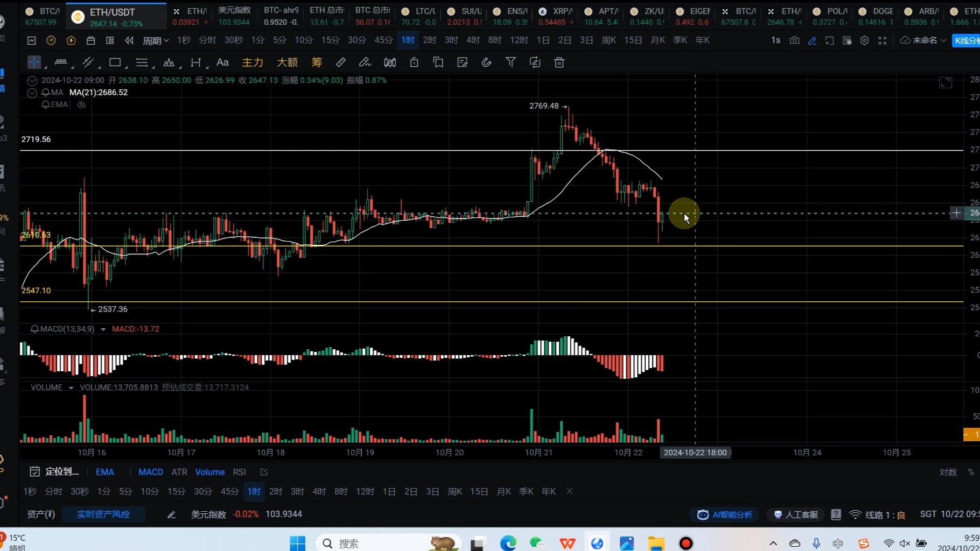Toggle Volume indicator in bottom bar
The width and height of the screenshot is (980, 551).
point(210,472)
